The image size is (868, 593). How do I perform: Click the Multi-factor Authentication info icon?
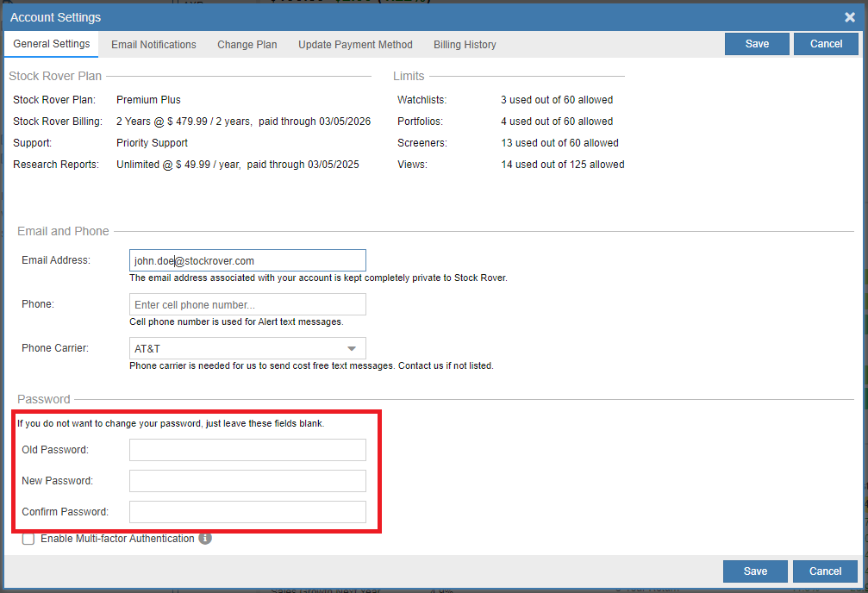tap(205, 539)
